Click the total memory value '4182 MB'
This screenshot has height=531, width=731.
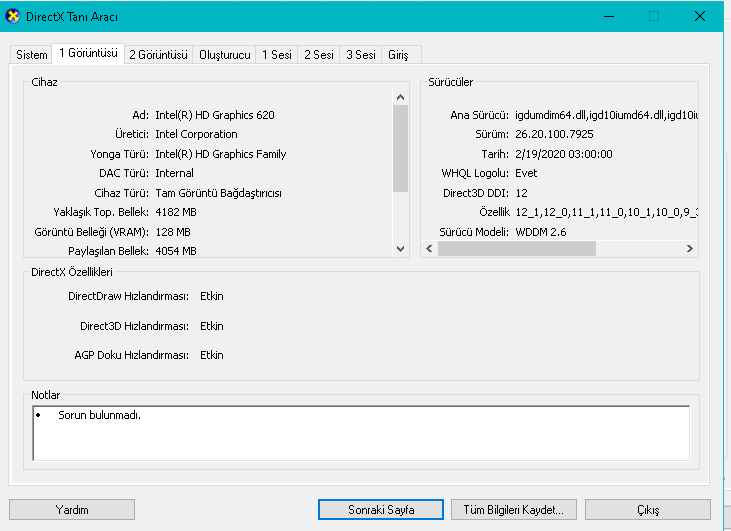(176, 212)
